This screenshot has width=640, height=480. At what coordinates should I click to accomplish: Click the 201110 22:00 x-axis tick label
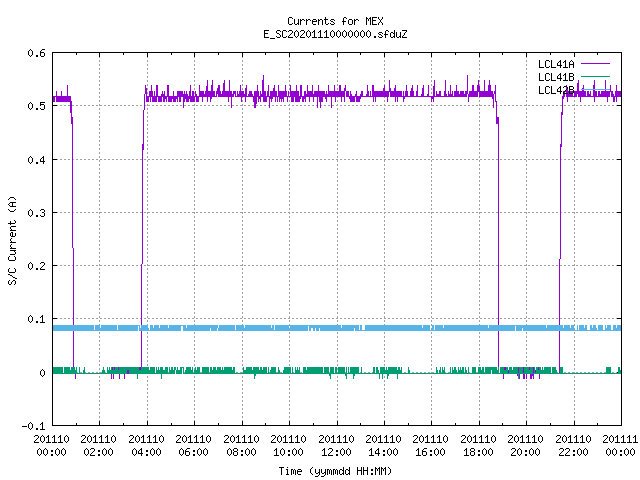pyautogui.click(x=573, y=446)
